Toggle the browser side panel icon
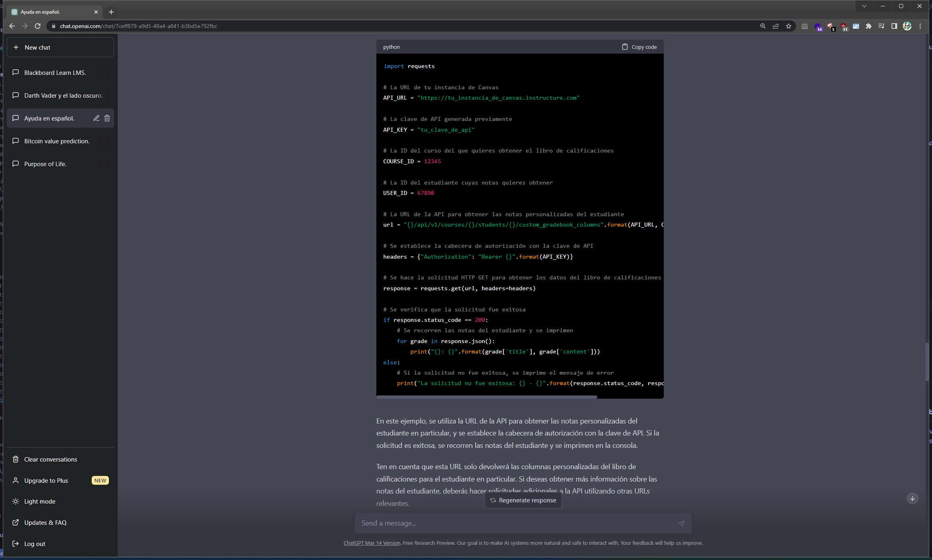The height and width of the screenshot is (560, 932). (x=894, y=26)
